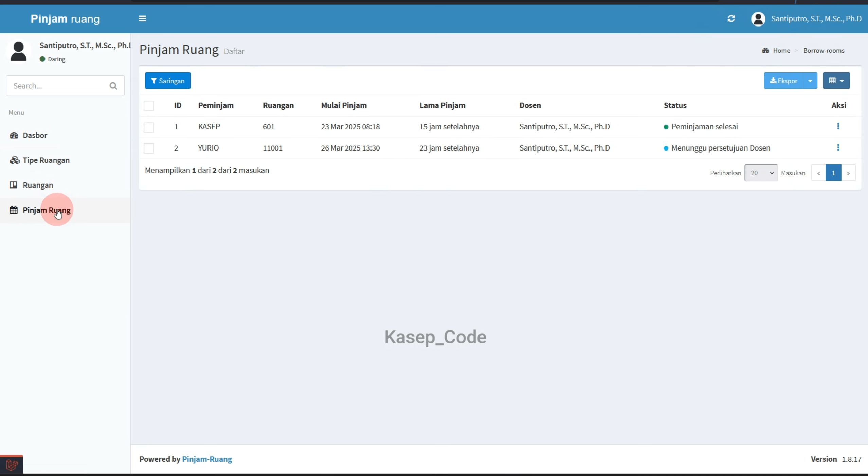Click the Pinjam ruang logo title
Viewport: 868px width, 476px height.
coord(65,19)
